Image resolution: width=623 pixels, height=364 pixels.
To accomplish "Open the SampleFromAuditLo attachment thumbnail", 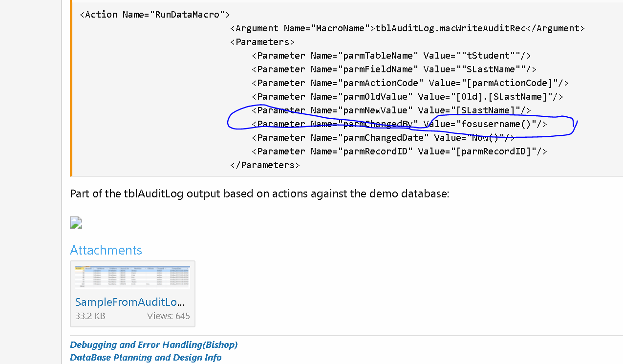I will pos(132,278).
